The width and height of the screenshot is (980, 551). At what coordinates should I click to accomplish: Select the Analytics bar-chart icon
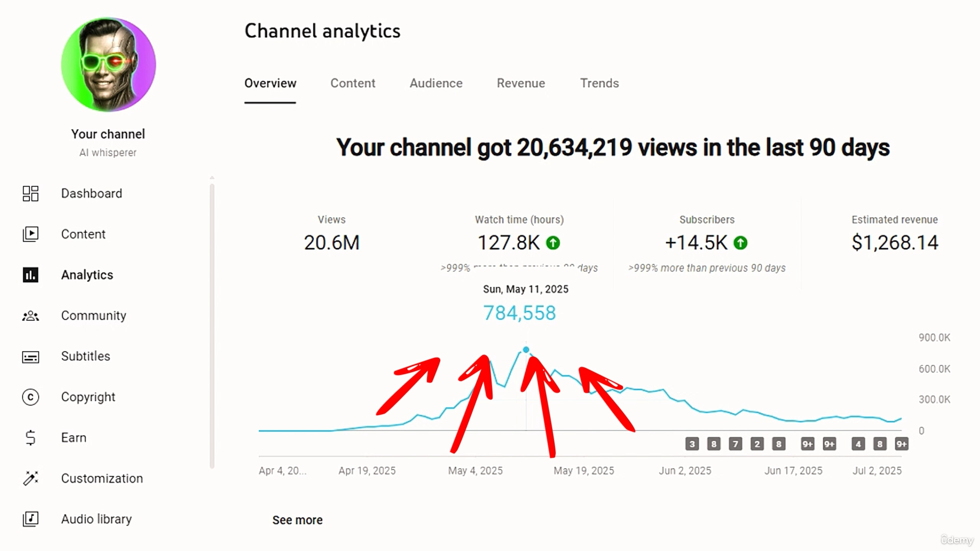coord(31,275)
